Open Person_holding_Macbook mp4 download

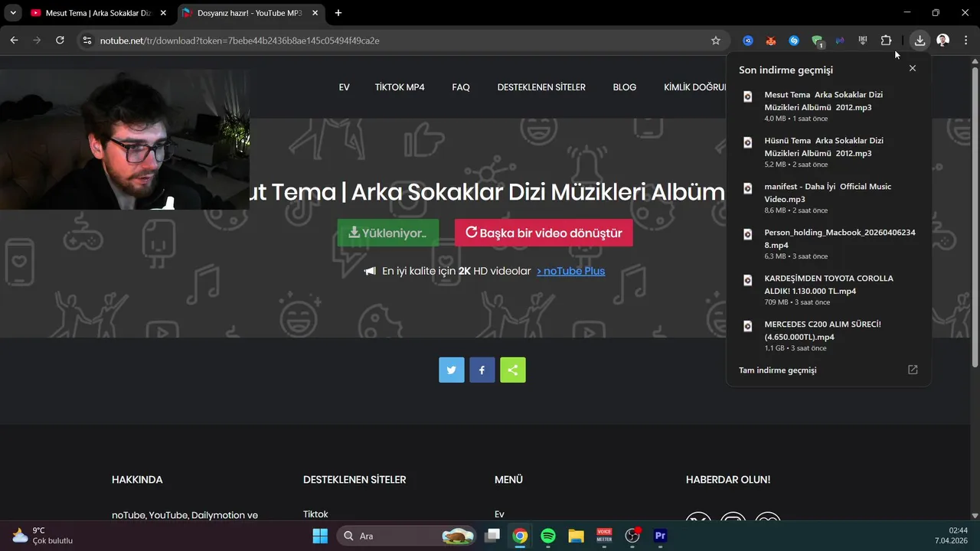(828, 243)
